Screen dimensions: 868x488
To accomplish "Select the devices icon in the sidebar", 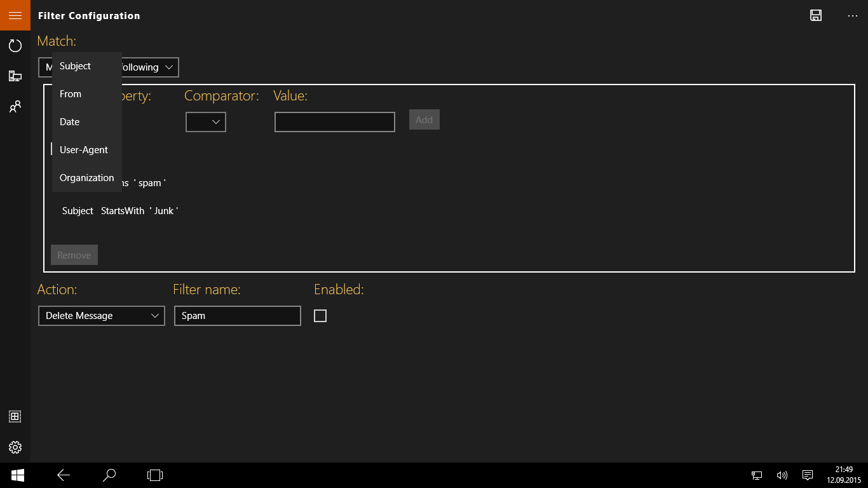I will [15, 76].
